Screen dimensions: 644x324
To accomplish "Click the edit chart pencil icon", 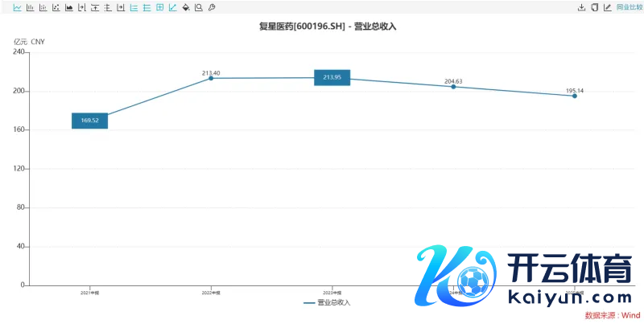I will [x=608, y=7].
